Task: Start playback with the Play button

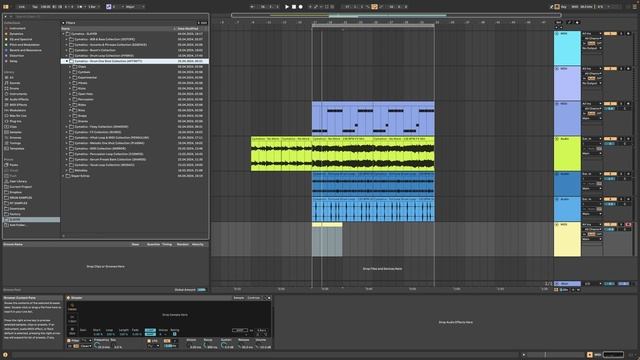Action: coord(287,7)
